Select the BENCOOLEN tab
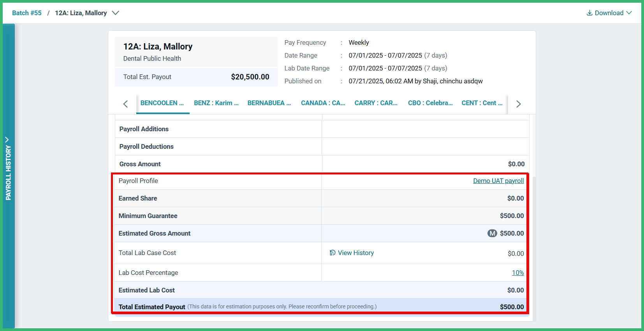This screenshot has height=331, width=644. pyautogui.click(x=162, y=103)
